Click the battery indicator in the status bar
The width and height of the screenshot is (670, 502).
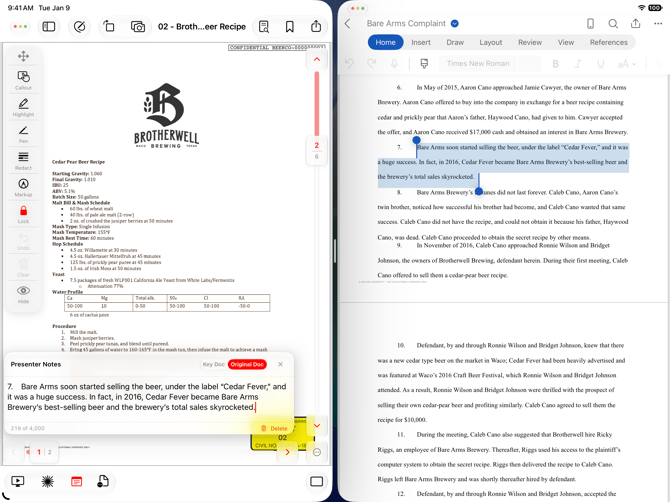pos(655,8)
